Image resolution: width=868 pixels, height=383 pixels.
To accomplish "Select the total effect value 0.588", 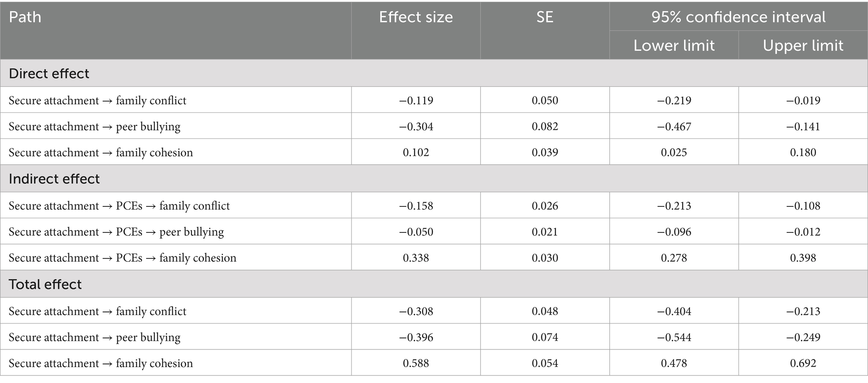I will point(416,363).
